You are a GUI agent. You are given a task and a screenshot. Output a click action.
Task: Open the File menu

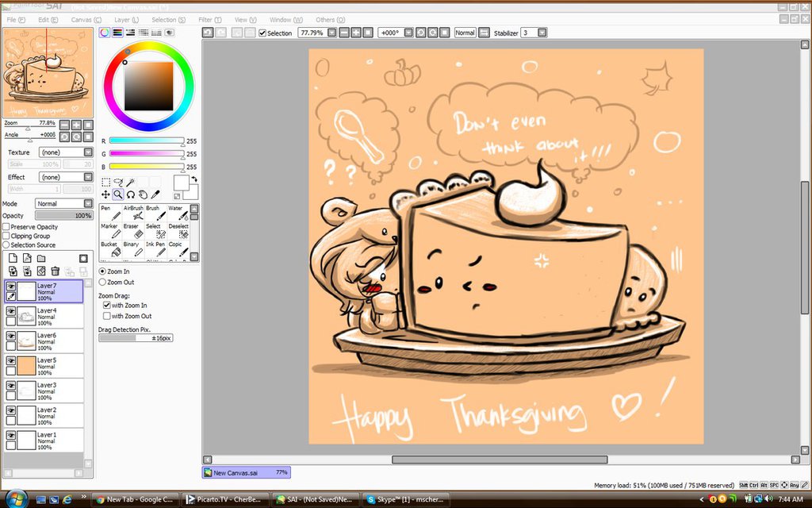pos(16,20)
